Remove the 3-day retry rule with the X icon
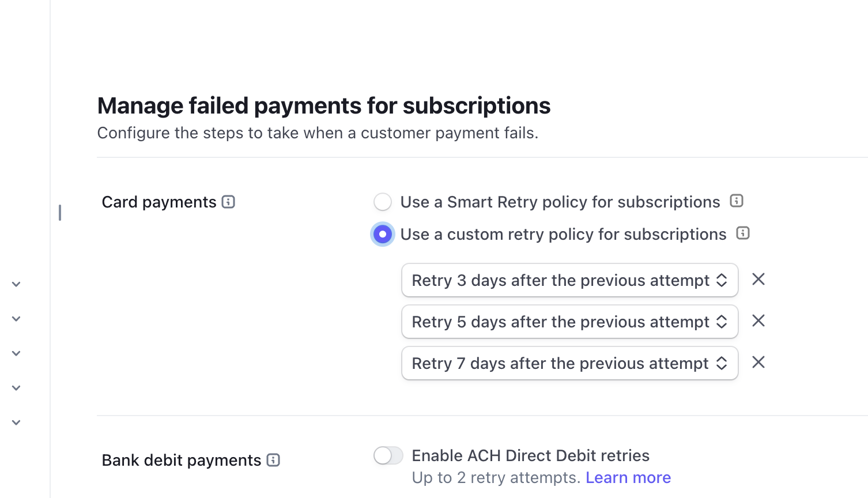 758,280
